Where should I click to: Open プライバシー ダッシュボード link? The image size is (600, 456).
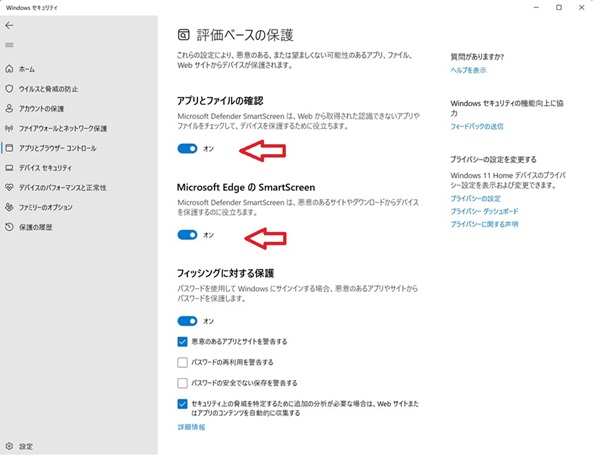pos(484,211)
